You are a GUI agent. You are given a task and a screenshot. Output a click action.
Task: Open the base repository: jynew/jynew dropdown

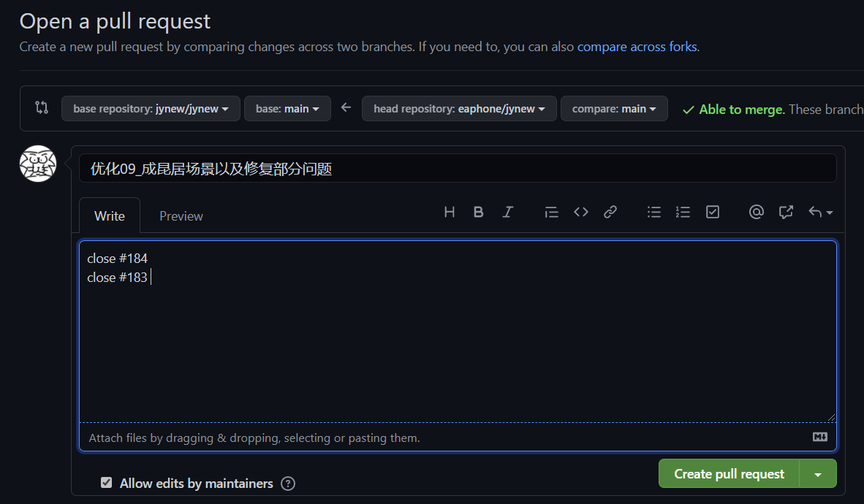tap(151, 107)
